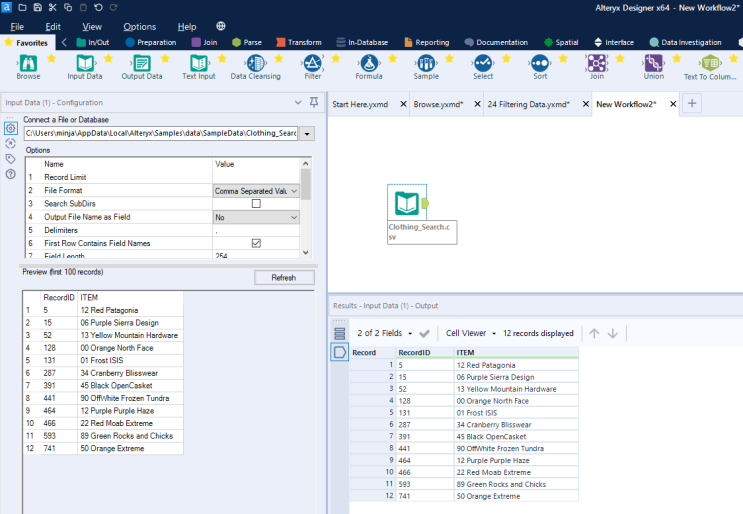Click the Refresh preview button
This screenshot has width=743, height=514.
coord(284,278)
